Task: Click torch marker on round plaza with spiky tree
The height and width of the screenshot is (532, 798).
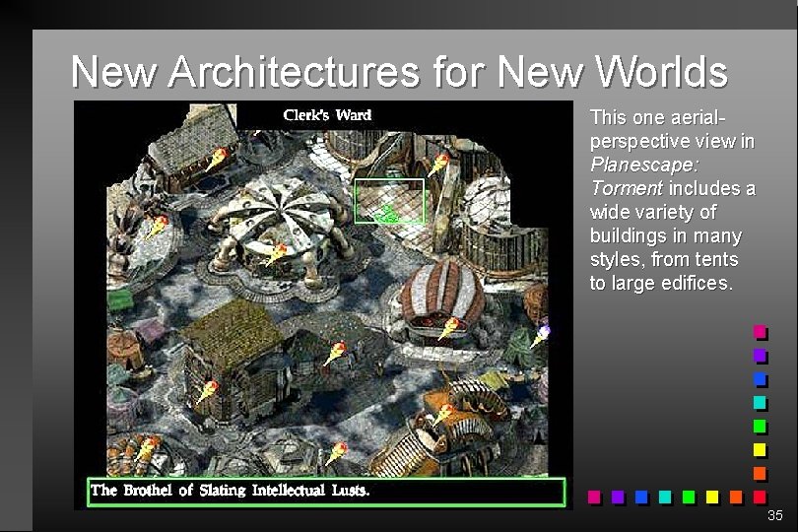Action: coord(157,227)
